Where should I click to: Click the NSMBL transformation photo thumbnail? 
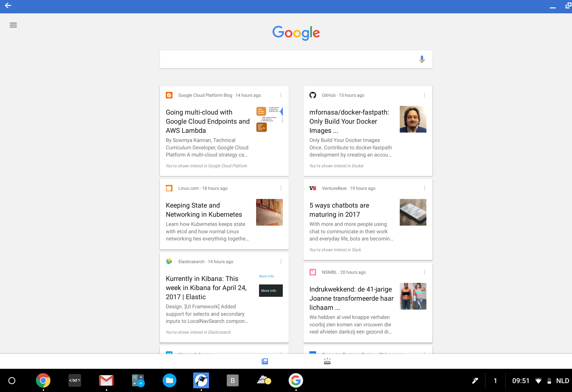click(413, 296)
